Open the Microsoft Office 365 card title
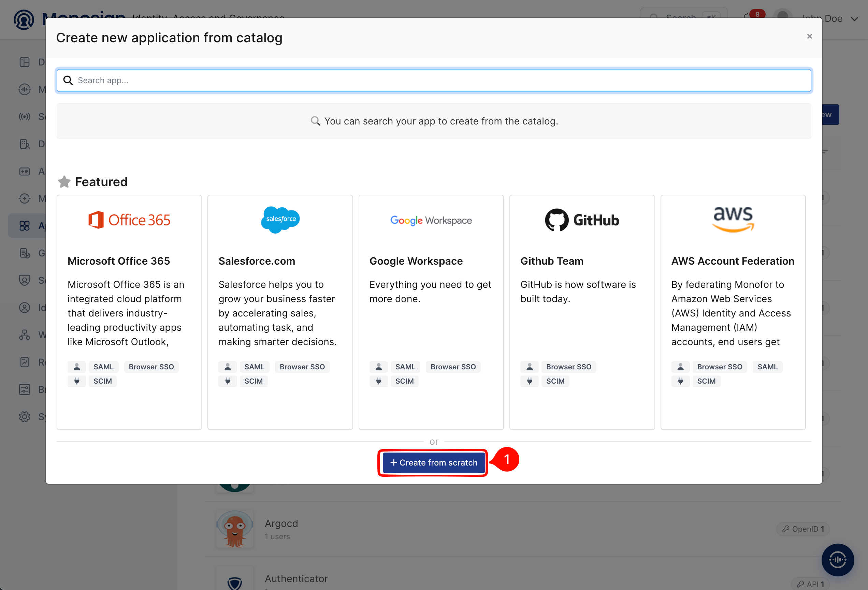Image resolution: width=868 pixels, height=590 pixels. click(x=118, y=261)
